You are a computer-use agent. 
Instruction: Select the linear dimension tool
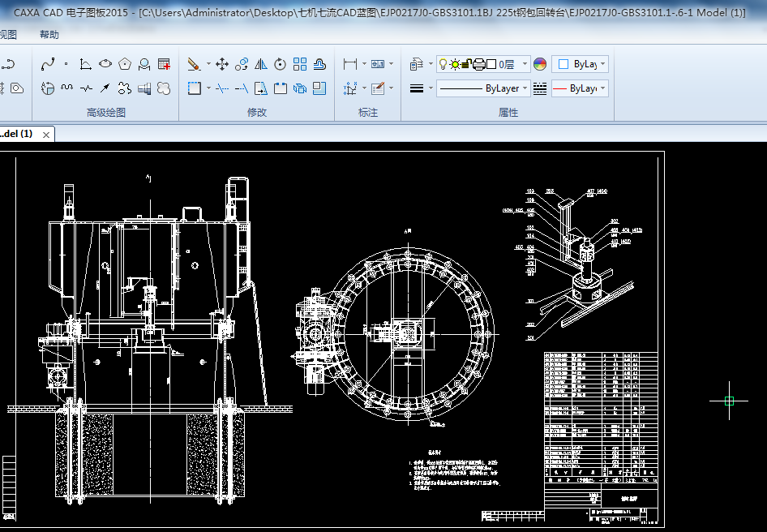coord(350,64)
